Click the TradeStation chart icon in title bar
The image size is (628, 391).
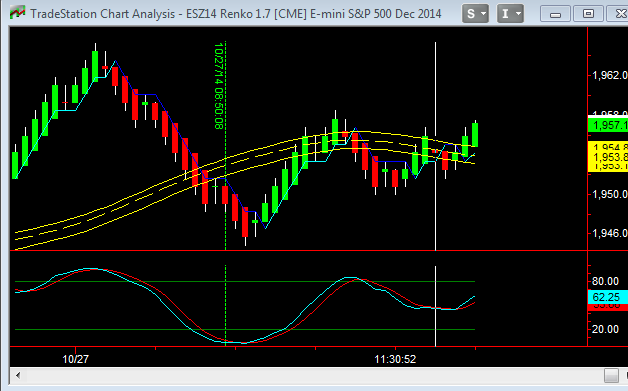18,13
